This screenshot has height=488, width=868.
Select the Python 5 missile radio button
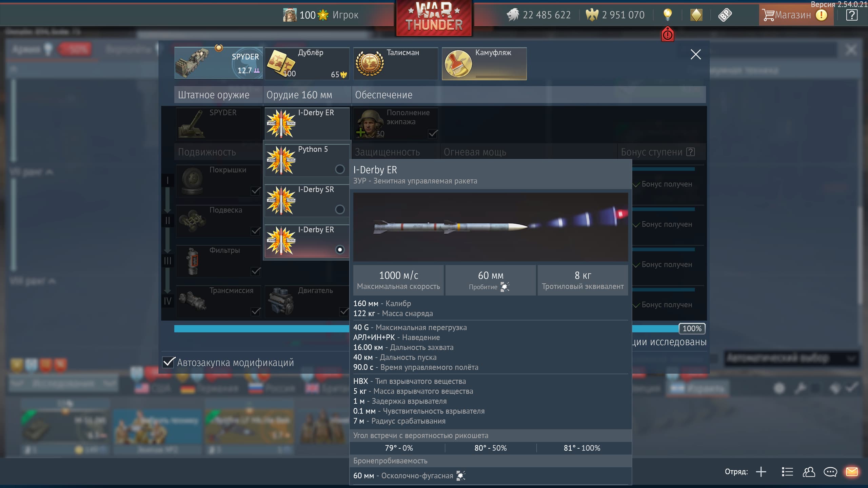click(339, 169)
